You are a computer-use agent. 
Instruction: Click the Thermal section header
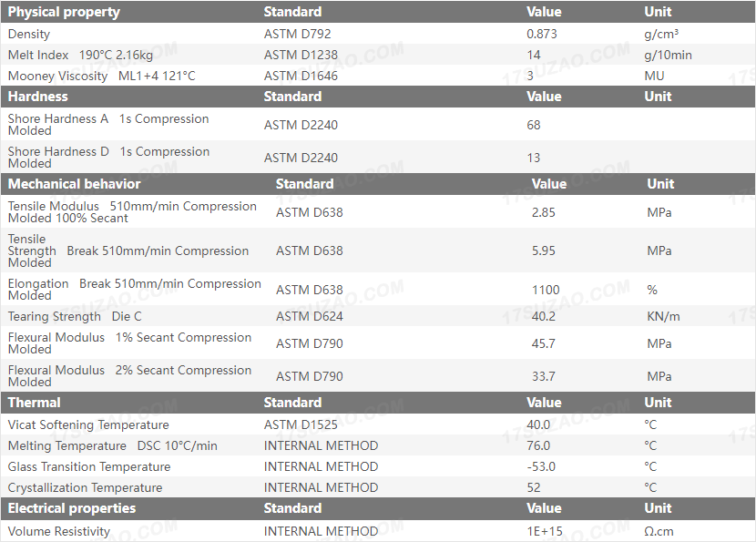pyautogui.click(x=35, y=403)
